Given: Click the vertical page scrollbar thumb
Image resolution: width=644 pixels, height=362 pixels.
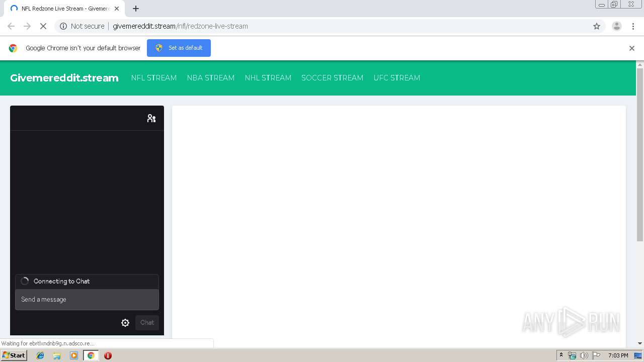Looking at the screenshot, I should pos(640,154).
